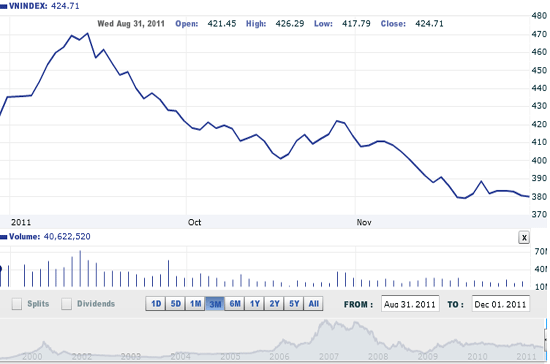
Task: Click the VNINDEX legend label
Action: point(28,6)
